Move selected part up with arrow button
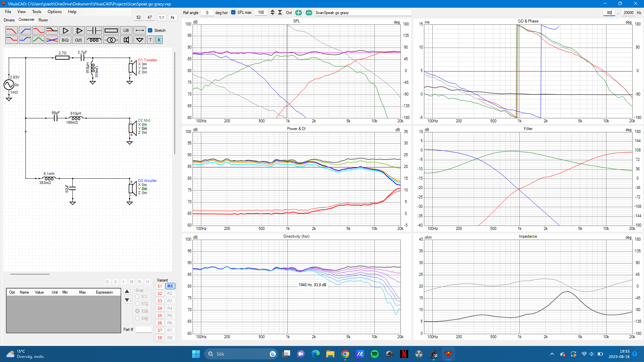 click(127, 292)
